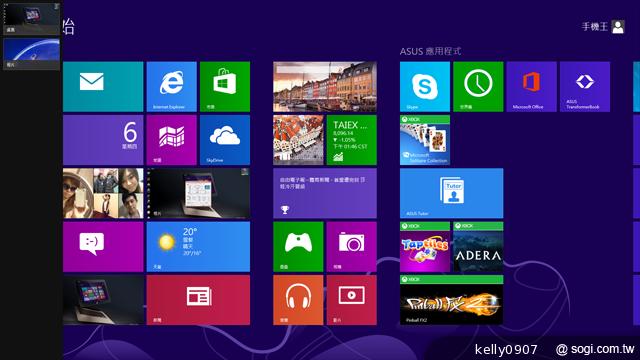Open the Xbox Games controller tile
The height and width of the screenshot is (360, 640).
point(298,247)
